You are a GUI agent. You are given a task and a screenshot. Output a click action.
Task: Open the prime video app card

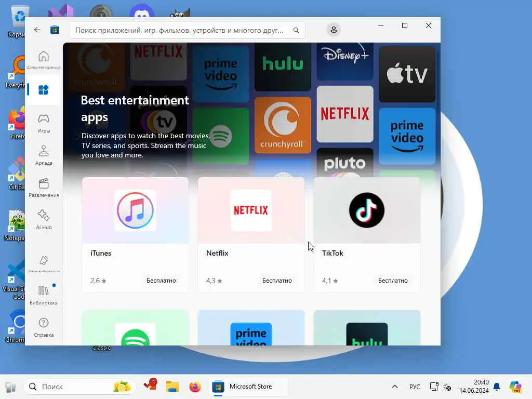click(x=251, y=328)
